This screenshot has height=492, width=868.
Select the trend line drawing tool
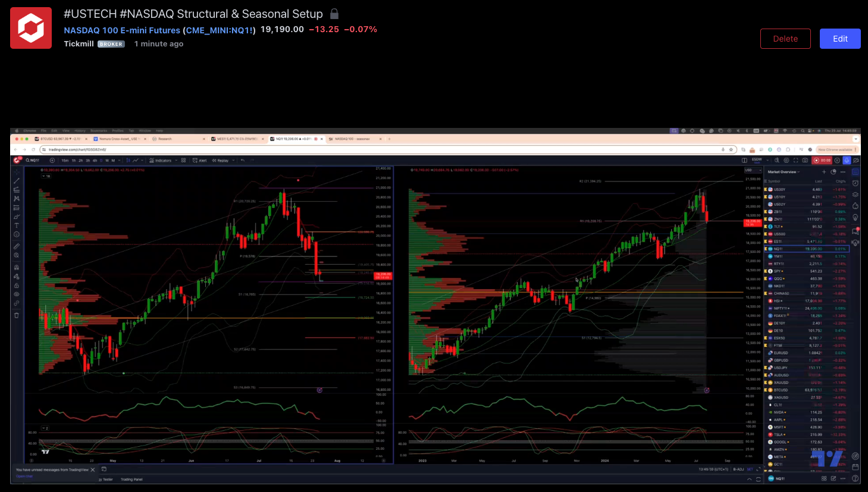16,180
